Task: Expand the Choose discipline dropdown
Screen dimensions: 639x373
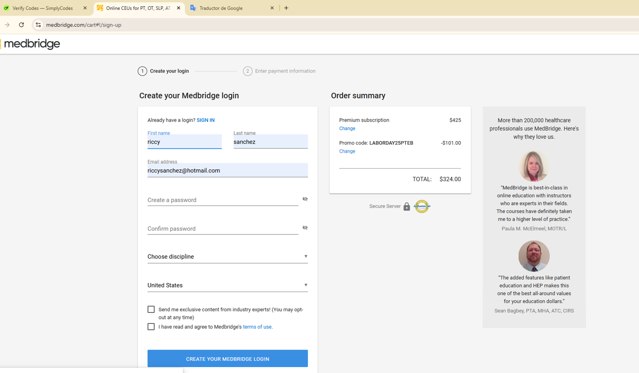Action: click(227, 256)
